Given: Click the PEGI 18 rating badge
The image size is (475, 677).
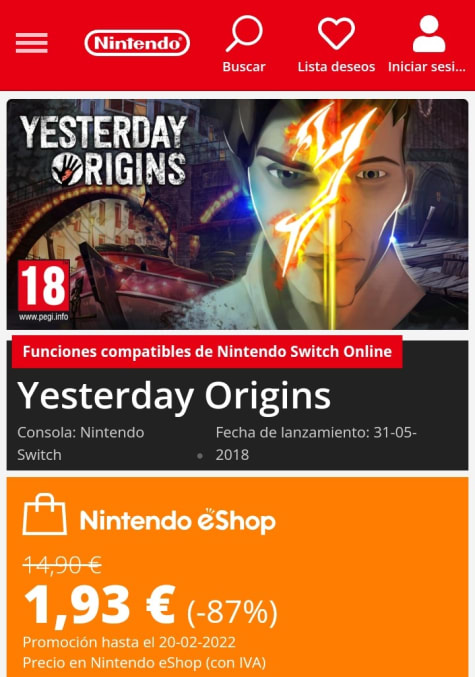Looking at the screenshot, I should [44, 291].
